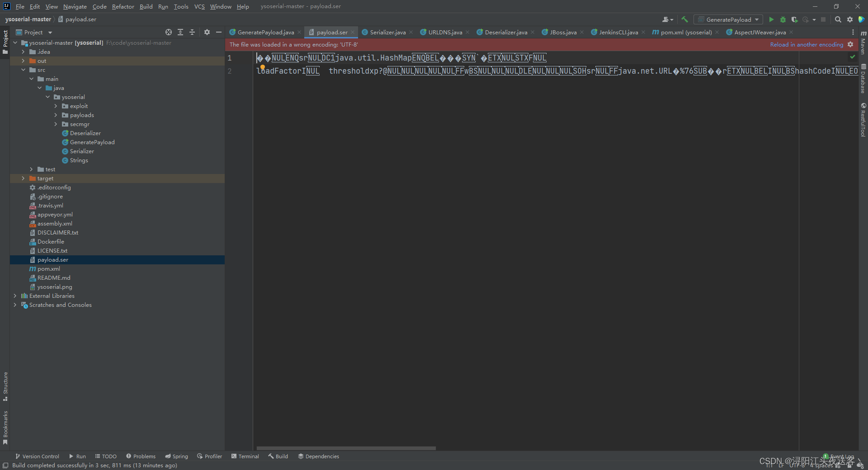The height and width of the screenshot is (470, 868).
Task: Click line number 2 in editor gutter
Action: coord(230,71)
